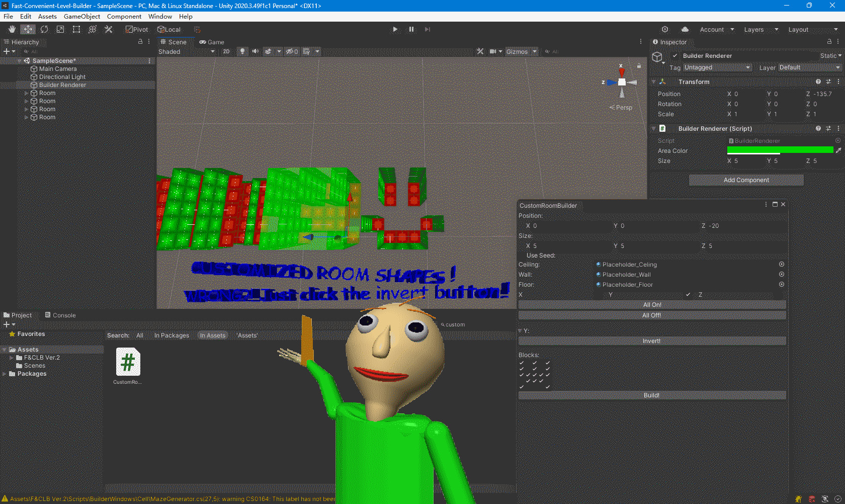Lock the Hierarchy panel with the lock icon
Image resolution: width=845 pixels, height=504 pixels.
pos(140,42)
